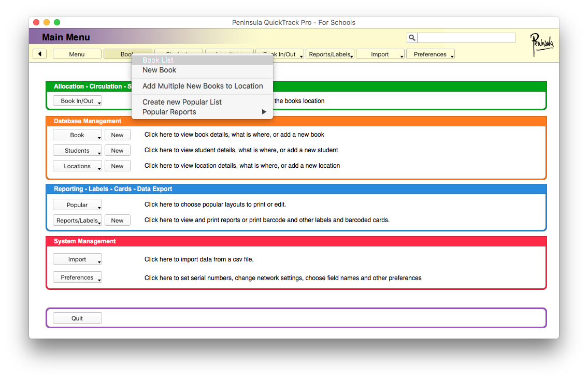Click New button beside Book
The width and height of the screenshot is (588, 380).
pos(118,135)
